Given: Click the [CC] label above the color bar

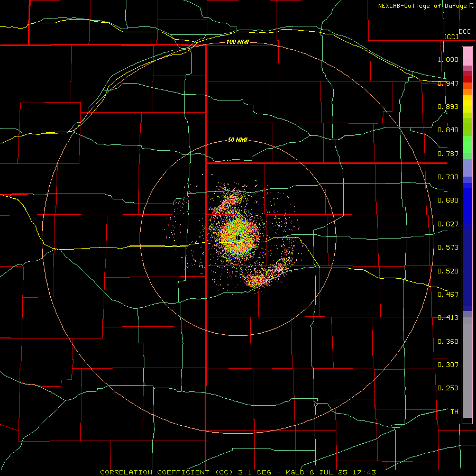Looking at the screenshot, I should [x=452, y=36].
